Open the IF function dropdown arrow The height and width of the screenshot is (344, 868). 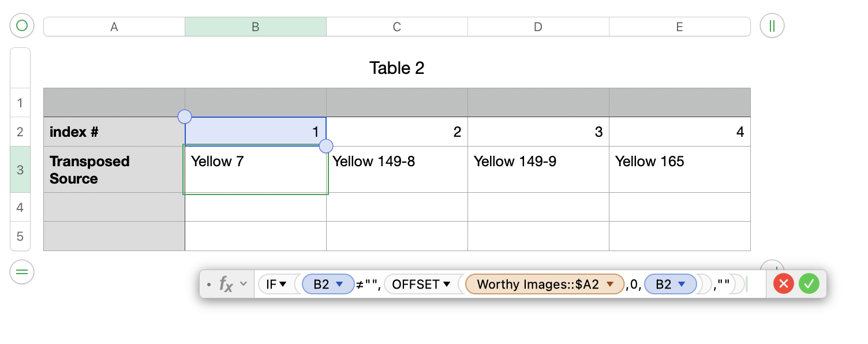point(283,284)
